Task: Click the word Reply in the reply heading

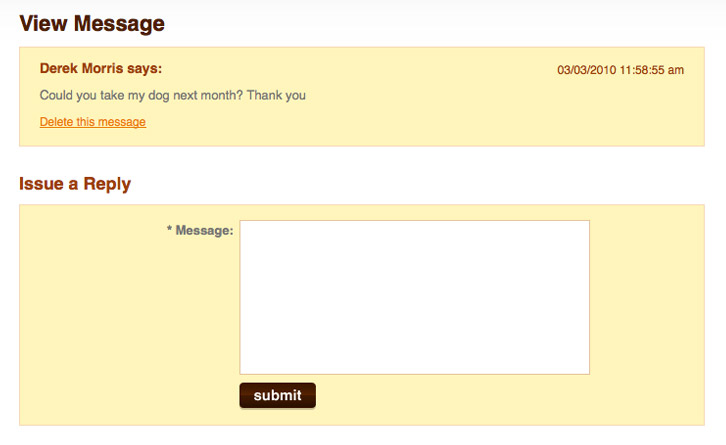Action: click(x=107, y=184)
